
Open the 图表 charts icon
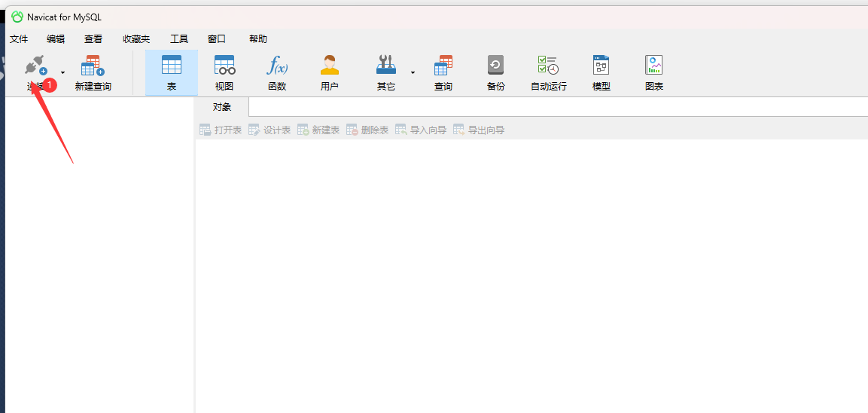pyautogui.click(x=653, y=65)
